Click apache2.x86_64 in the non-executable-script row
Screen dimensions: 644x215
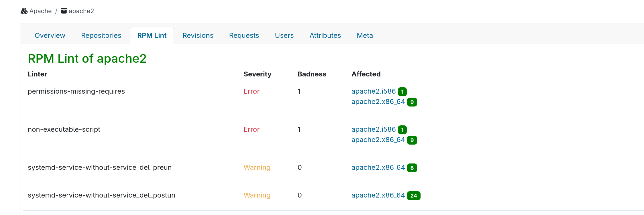coord(378,140)
